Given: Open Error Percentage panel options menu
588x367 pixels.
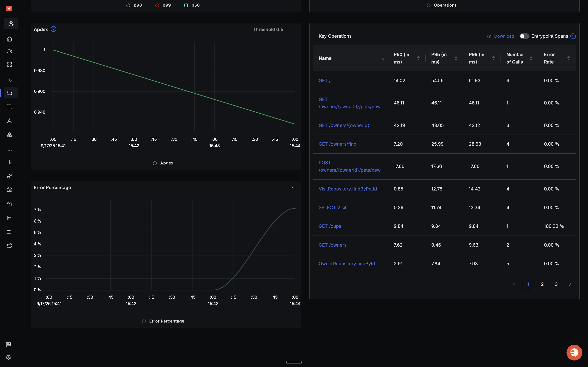Looking at the screenshot, I should click(x=293, y=188).
